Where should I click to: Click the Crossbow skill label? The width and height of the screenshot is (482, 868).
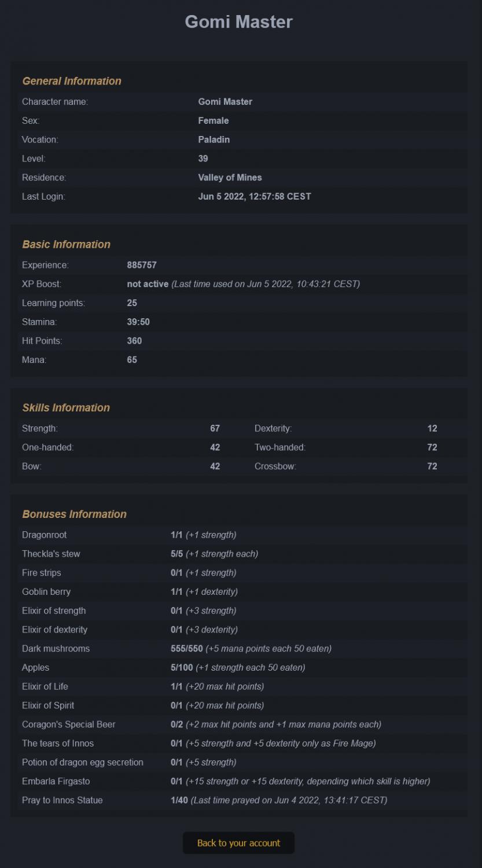click(x=275, y=466)
